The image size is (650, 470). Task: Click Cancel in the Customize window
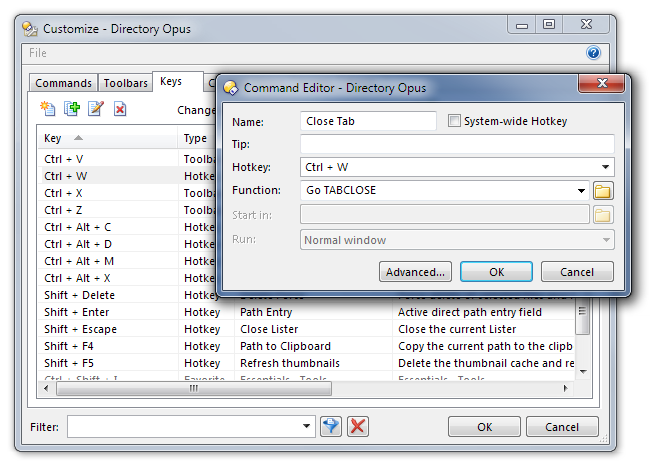[562, 427]
